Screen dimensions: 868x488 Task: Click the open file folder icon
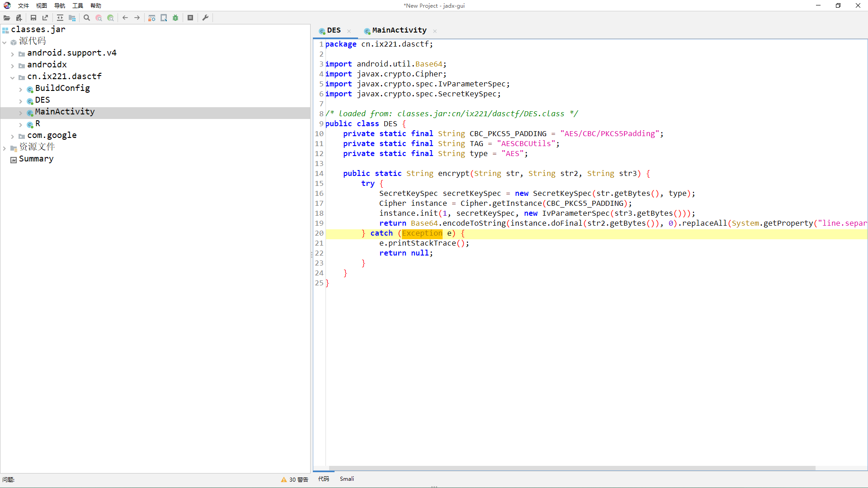click(7, 18)
